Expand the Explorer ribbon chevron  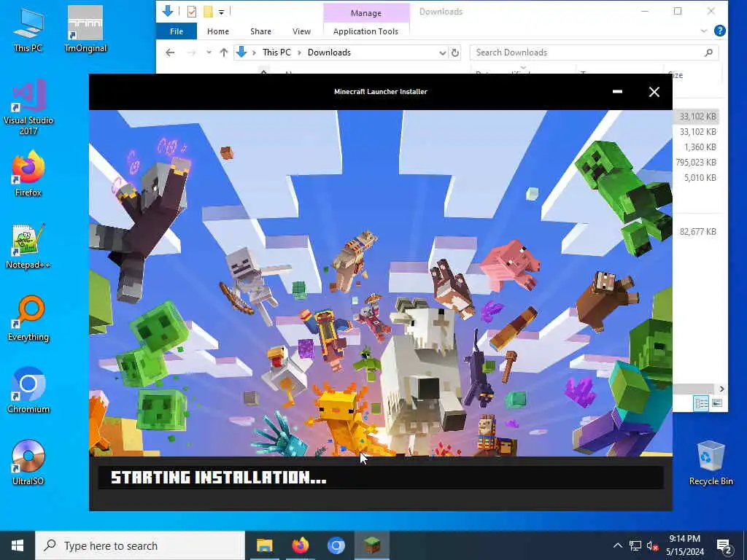pyautogui.click(x=704, y=31)
